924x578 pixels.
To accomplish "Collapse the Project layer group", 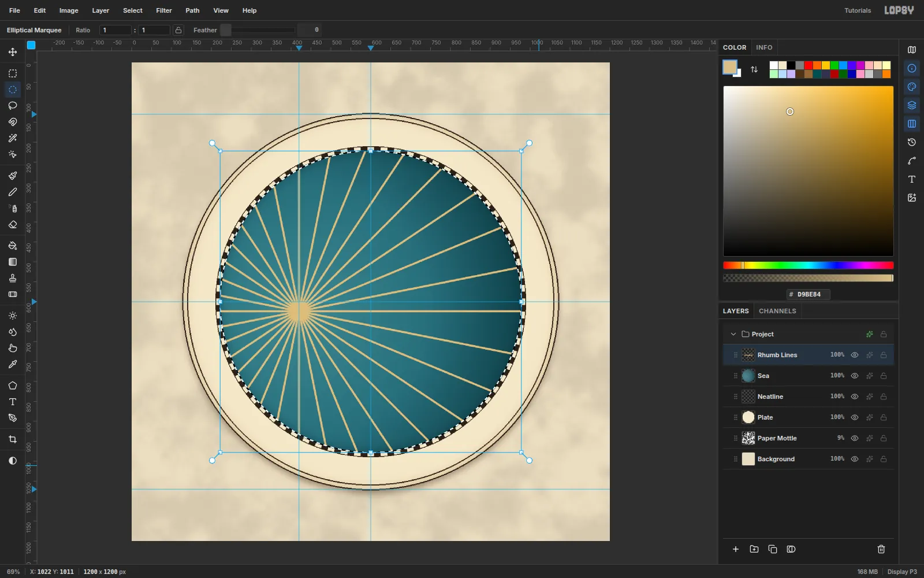I will 733,334.
